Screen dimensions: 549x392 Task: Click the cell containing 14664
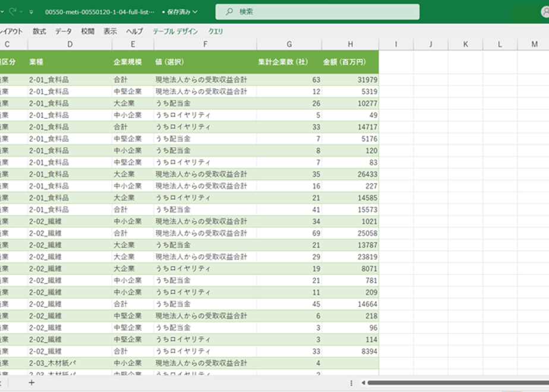tap(350, 304)
